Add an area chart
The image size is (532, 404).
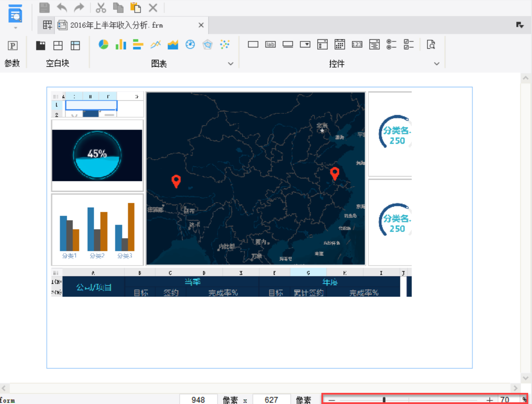coord(173,45)
